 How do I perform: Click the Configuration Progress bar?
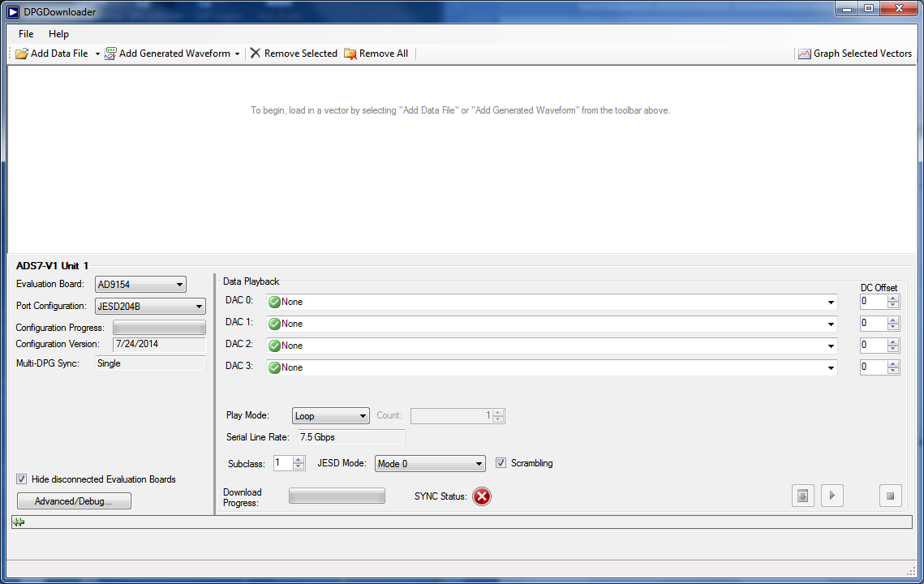coord(159,328)
